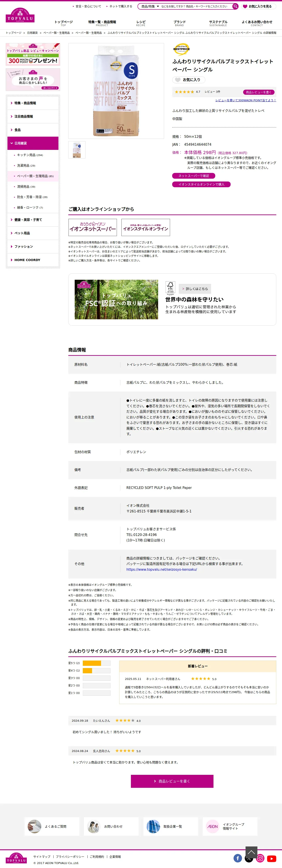Click the 300 WAON POINT review campaign banner
282x868 pixels.
pyautogui.click(x=33, y=54)
